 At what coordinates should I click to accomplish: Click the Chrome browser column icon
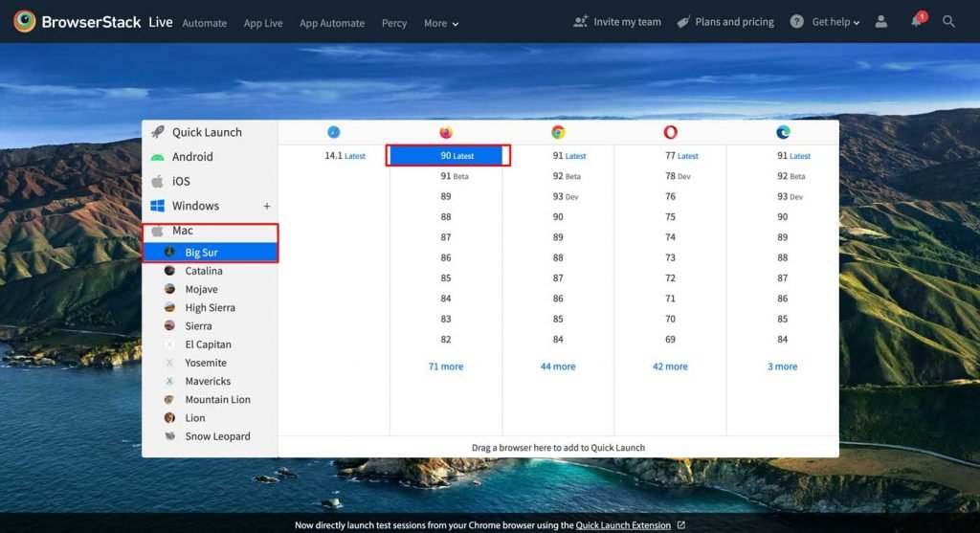[x=558, y=133]
